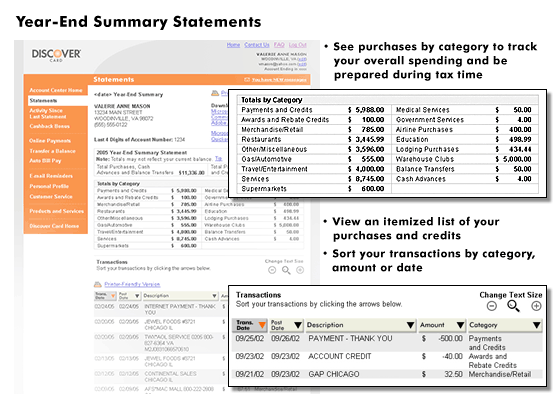This screenshot has height=394, width=553.
Task: Click the 32.50 amount cell
Action: 453,374
